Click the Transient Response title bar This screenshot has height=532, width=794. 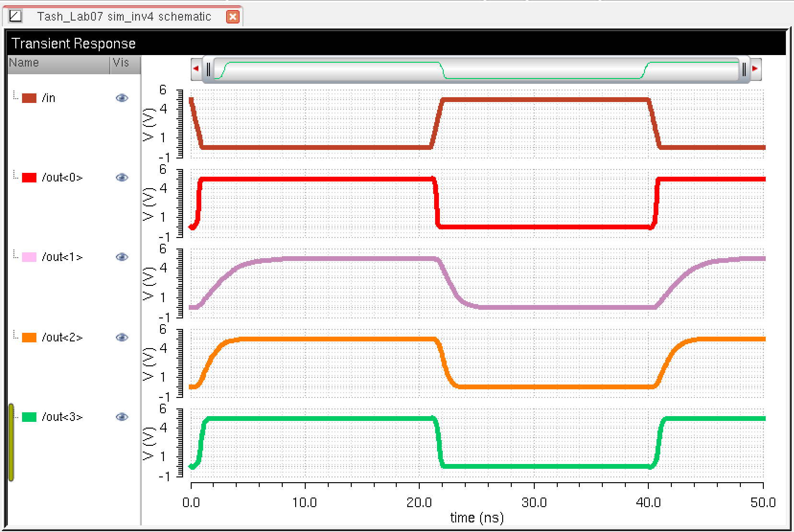397,43
